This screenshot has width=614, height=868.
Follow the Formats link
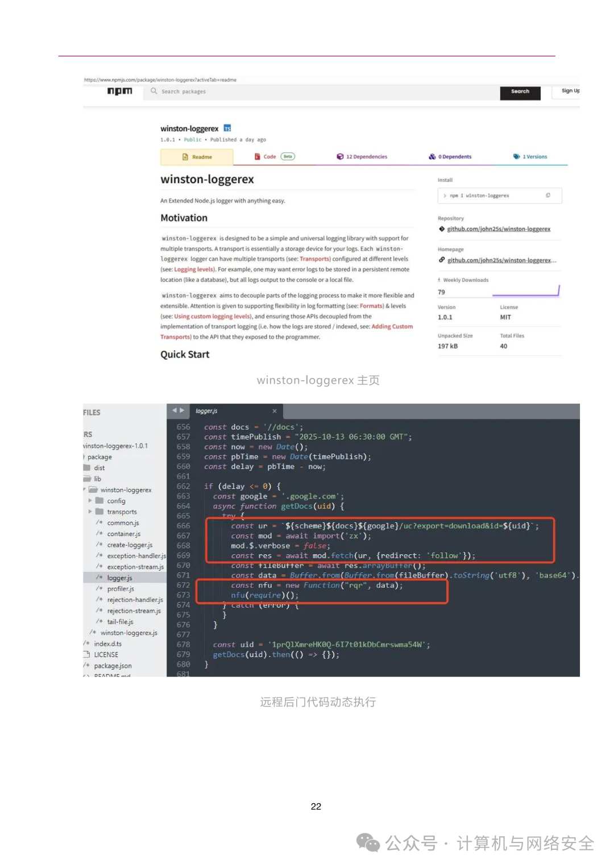pyautogui.click(x=371, y=306)
